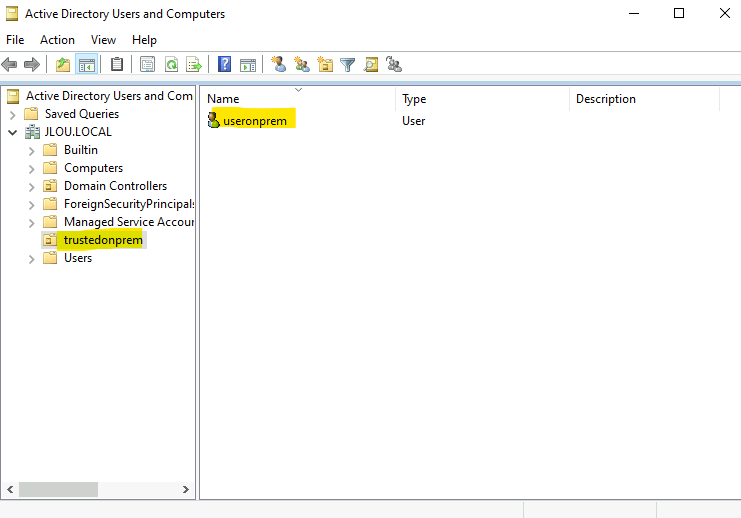Expand the Managed Service Accounts node
This screenshot has width=741, height=518.
(x=32, y=223)
